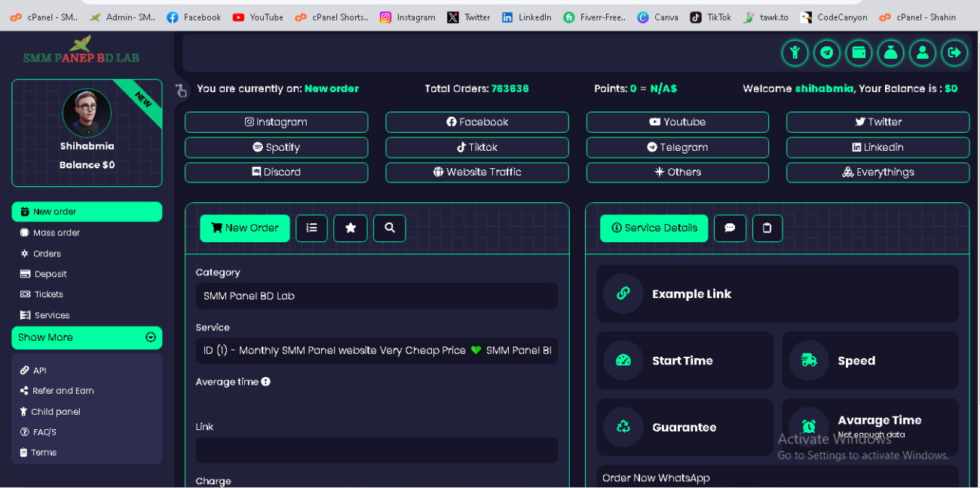The image size is (980, 488).
Task: Go to Deposit in the sidebar menu
Action: point(51,275)
